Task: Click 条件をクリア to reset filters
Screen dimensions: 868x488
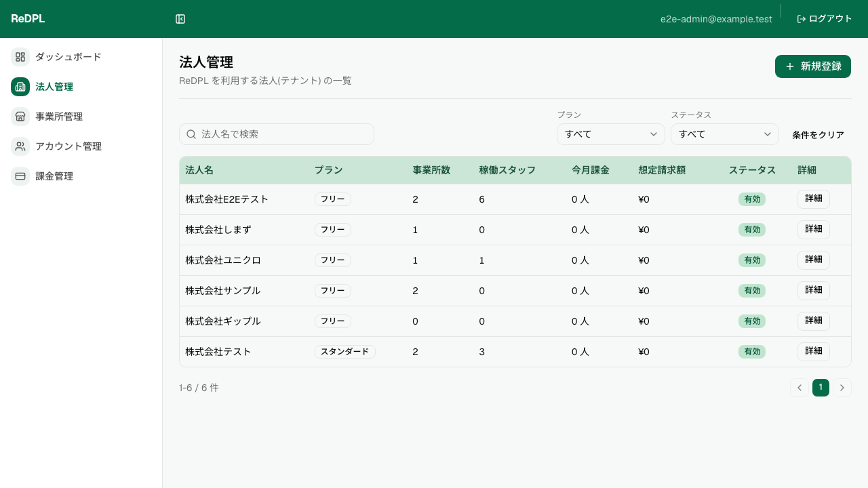Action: pos(818,135)
